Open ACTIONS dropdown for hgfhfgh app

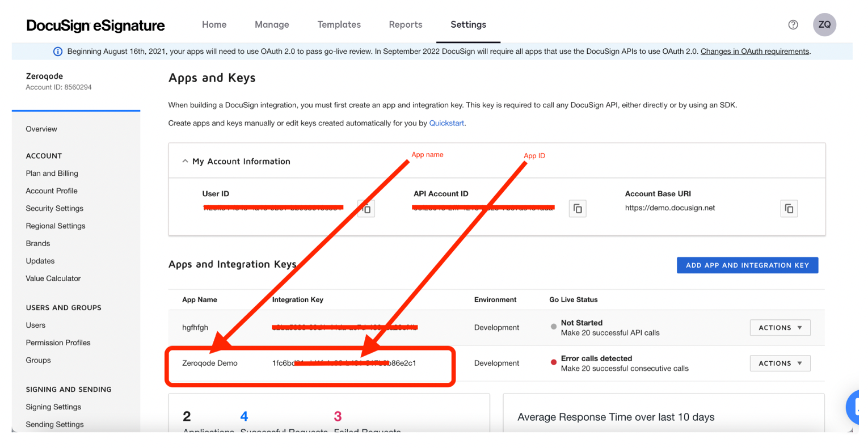[x=780, y=328]
